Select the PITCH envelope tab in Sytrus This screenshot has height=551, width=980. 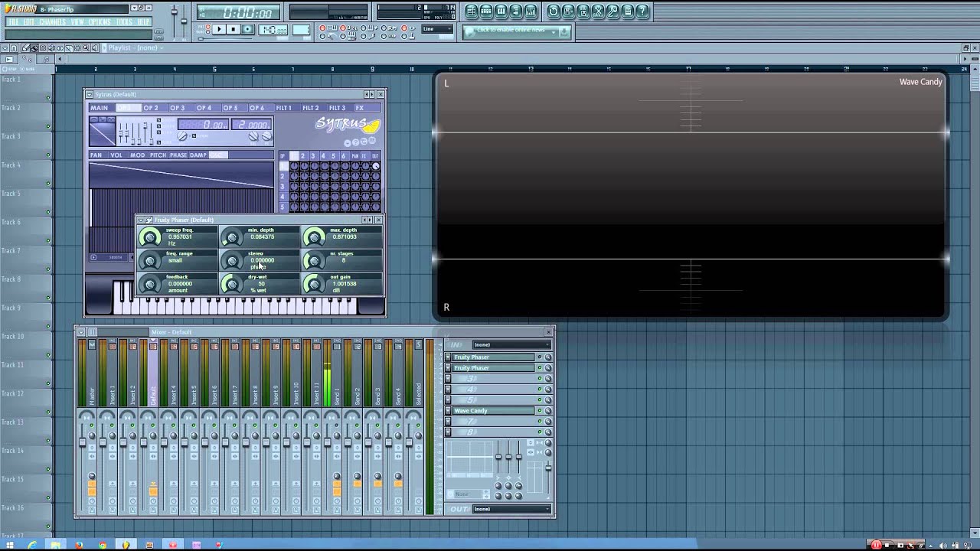click(158, 155)
